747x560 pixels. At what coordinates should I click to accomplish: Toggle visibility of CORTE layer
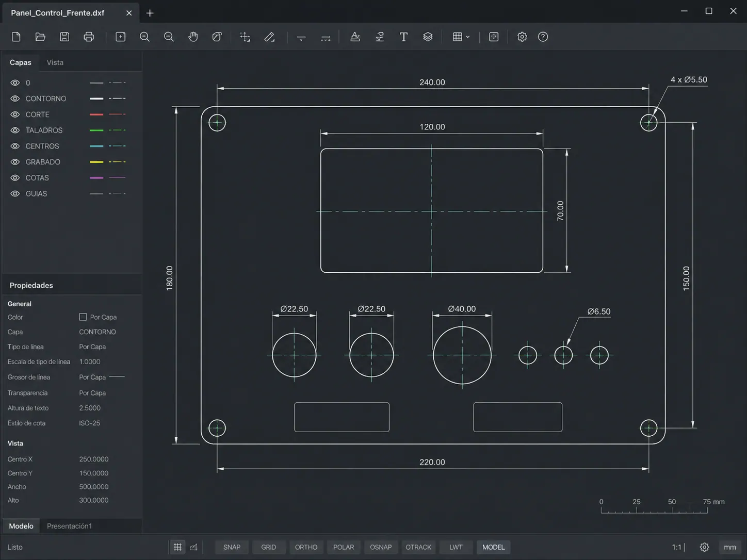15,114
